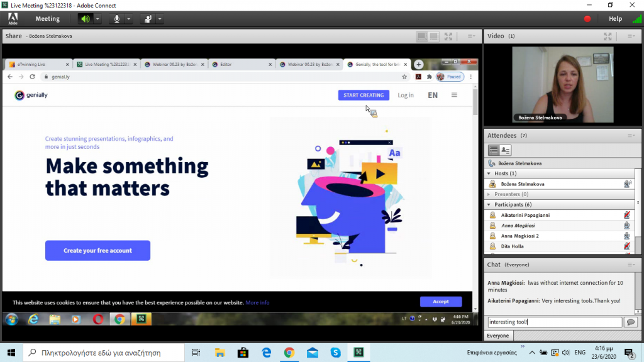The height and width of the screenshot is (362, 644).
Task: Expand the Presenters group
Action: [489, 194]
